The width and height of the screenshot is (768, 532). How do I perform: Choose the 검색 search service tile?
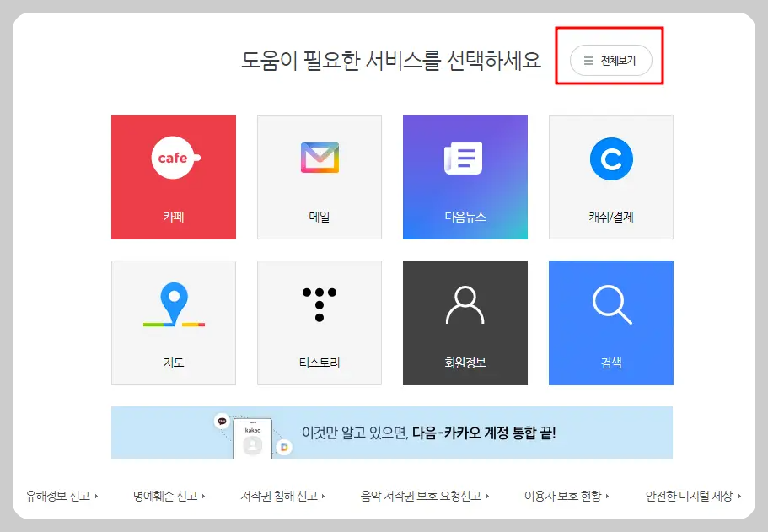tap(611, 323)
